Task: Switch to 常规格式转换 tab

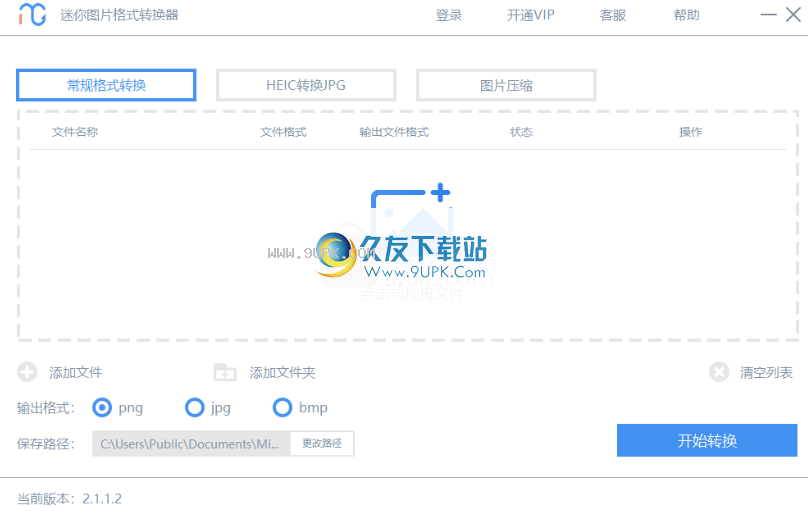Action: point(106,85)
